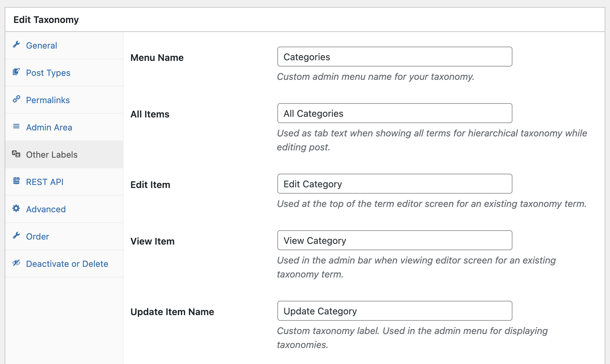Select the Other Labels tab
The image size is (610, 364).
tap(52, 154)
